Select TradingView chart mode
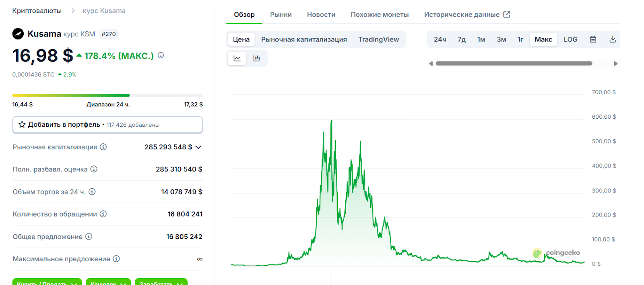 (x=379, y=39)
